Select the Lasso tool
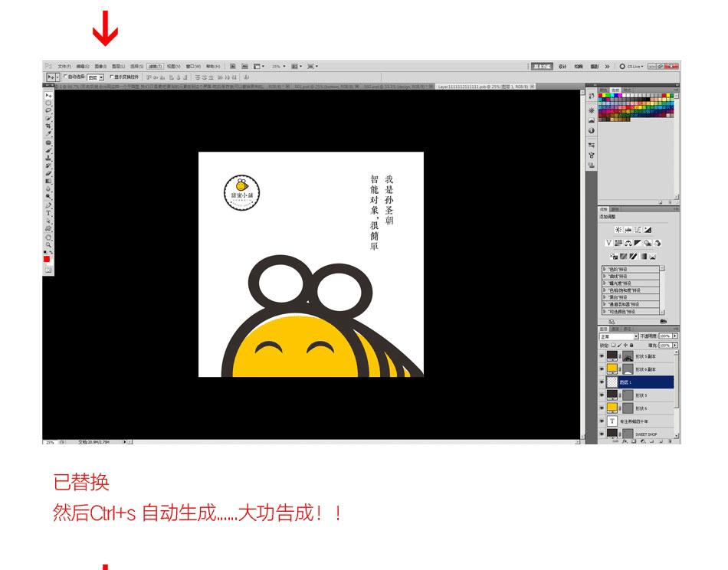728x570 pixels. [x=48, y=110]
